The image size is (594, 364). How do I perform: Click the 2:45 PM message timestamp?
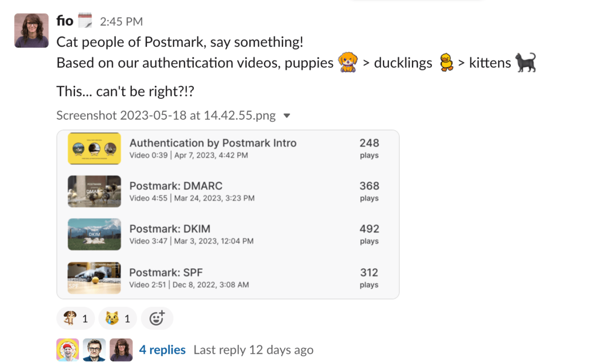click(x=121, y=22)
